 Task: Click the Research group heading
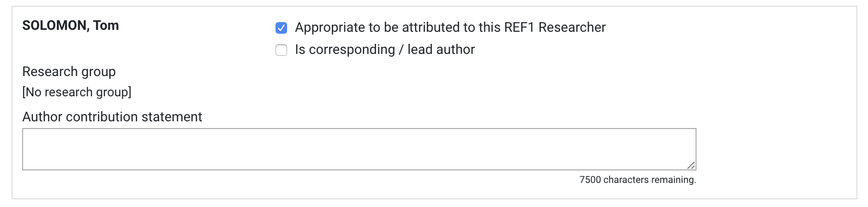pyautogui.click(x=69, y=72)
